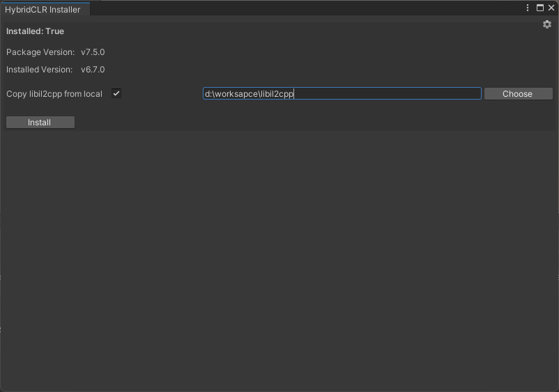Click the Copy libil2cpp from local label
The image size is (559, 392).
[54, 94]
